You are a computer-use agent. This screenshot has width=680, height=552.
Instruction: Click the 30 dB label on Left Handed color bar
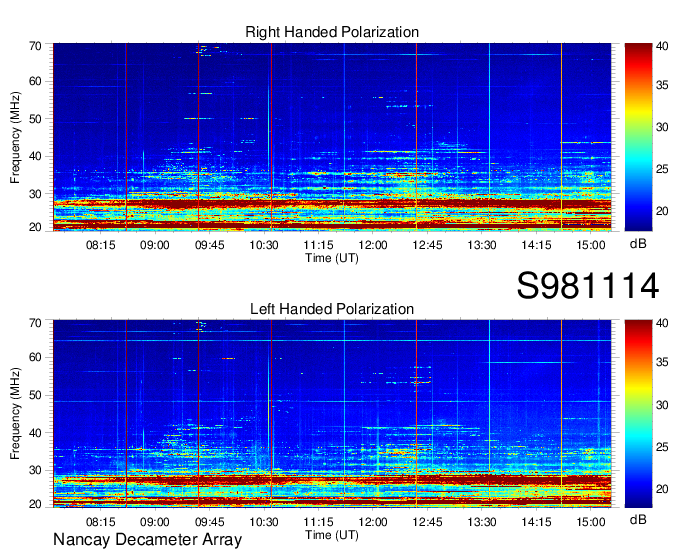point(662,405)
